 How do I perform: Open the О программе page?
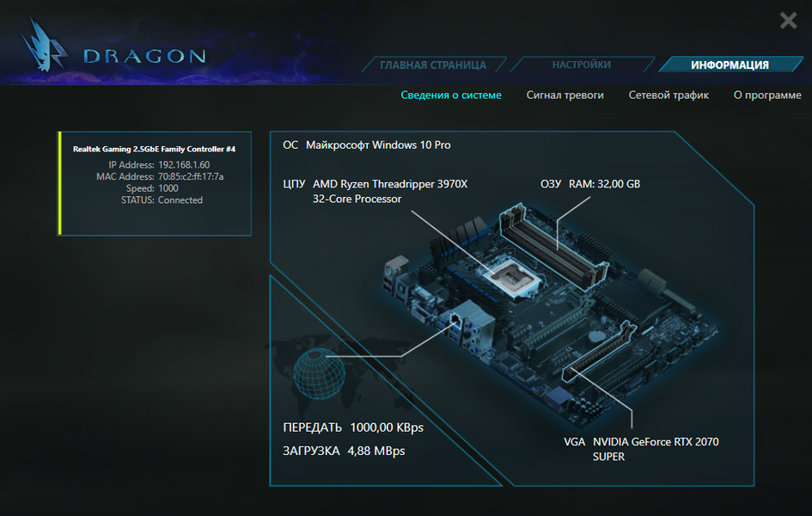point(767,95)
